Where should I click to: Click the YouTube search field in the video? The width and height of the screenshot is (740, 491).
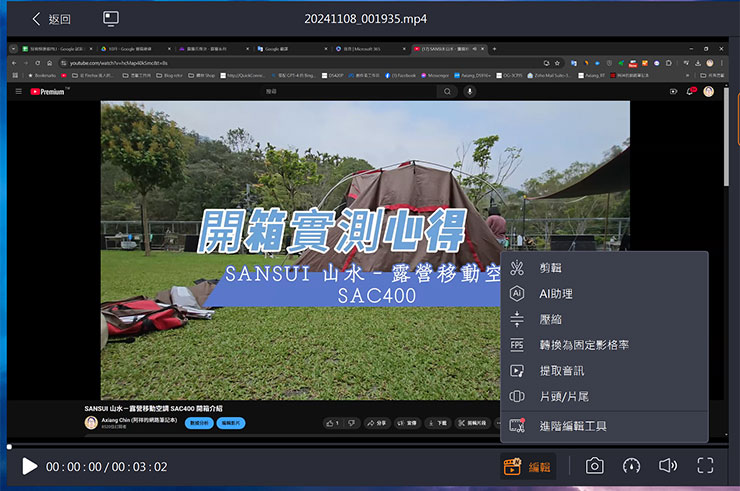tap(349, 92)
